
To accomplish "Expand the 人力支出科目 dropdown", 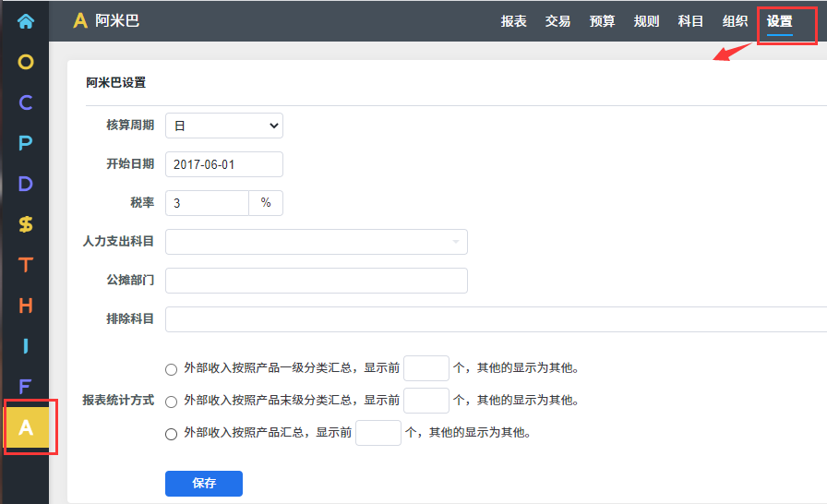I will click(x=316, y=242).
